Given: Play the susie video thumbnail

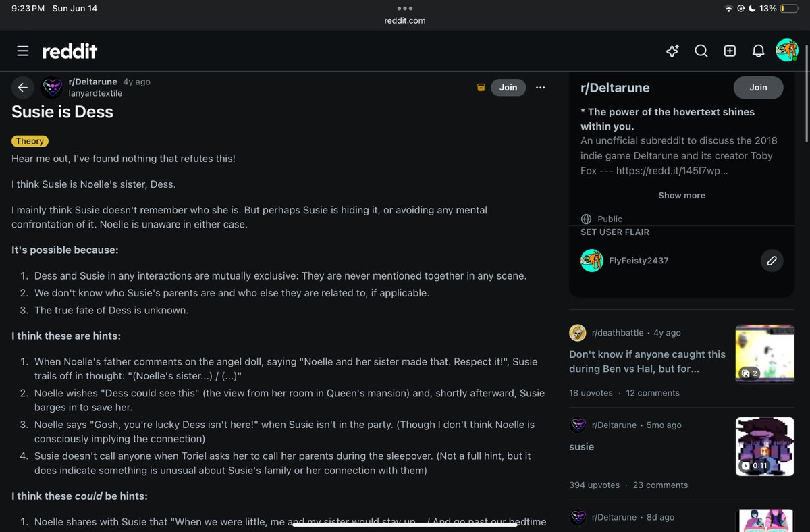Looking at the screenshot, I should (765, 446).
